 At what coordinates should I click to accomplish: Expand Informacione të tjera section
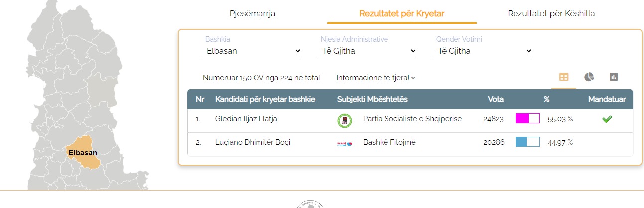(376, 78)
